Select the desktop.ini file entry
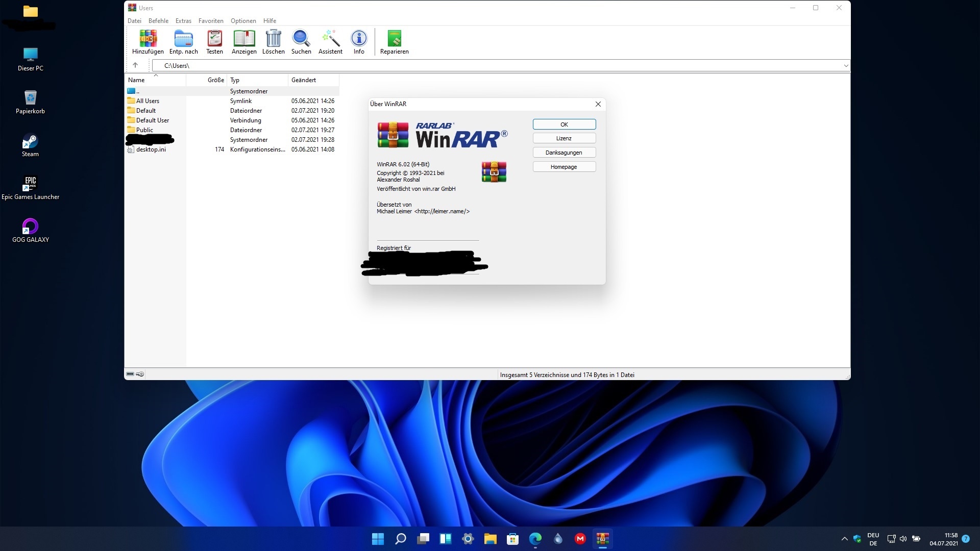The width and height of the screenshot is (980, 551). tap(151, 149)
